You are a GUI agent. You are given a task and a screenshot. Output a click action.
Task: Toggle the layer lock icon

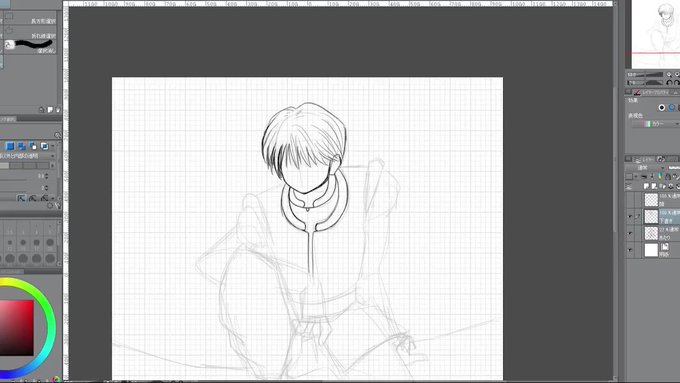(x=668, y=176)
